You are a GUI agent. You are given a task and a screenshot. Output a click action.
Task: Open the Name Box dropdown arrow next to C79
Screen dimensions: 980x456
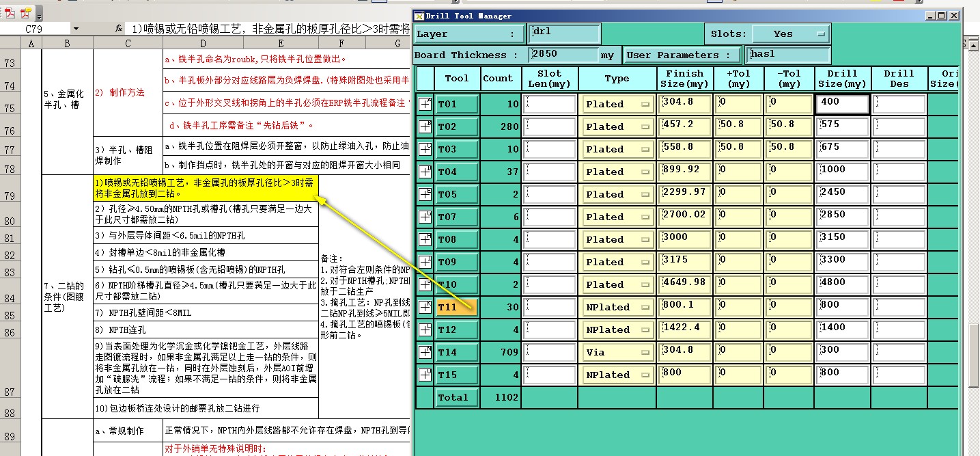(75, 29)
